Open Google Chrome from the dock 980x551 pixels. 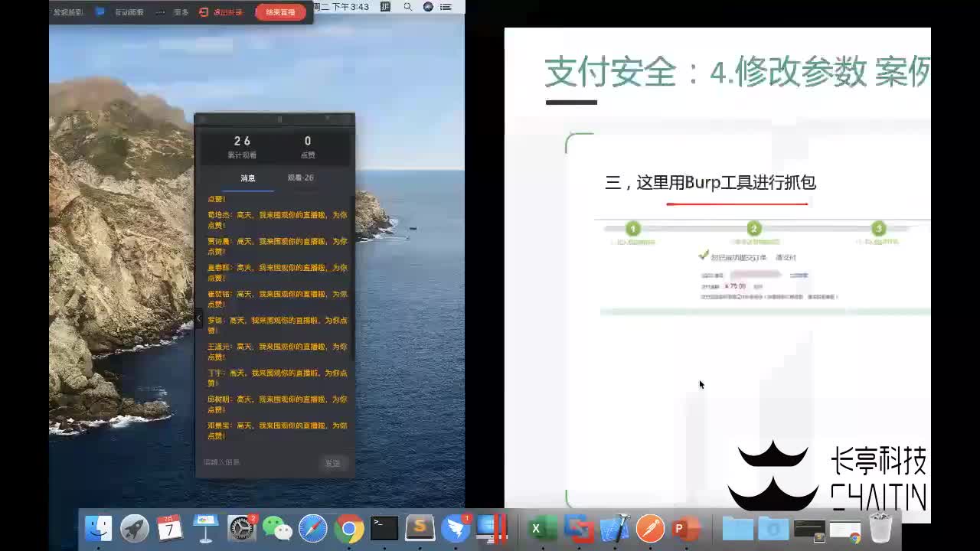[x=348, y=528]
